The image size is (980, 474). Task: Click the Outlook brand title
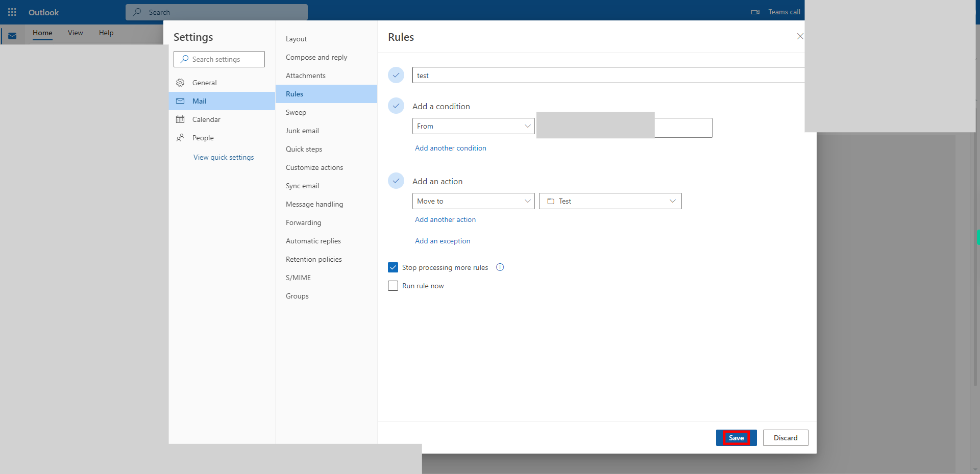(x=43, y=12)
